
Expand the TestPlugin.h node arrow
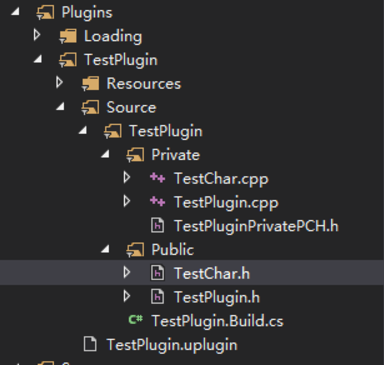coord(127,296)
